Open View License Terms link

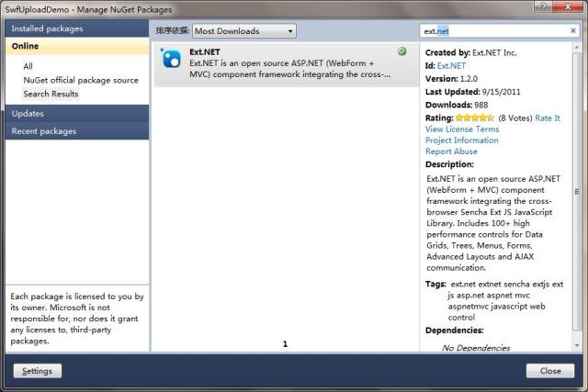462,129
